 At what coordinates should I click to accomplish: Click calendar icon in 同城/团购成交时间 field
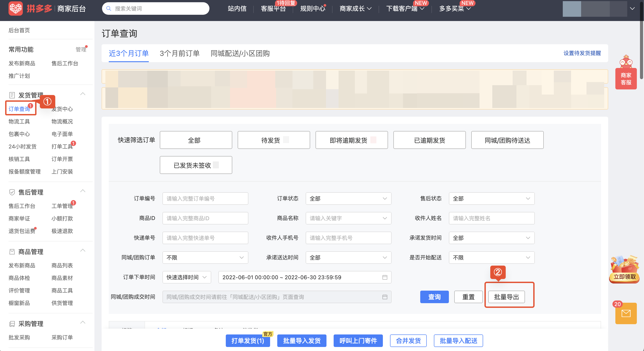click(x=385, y=297)
